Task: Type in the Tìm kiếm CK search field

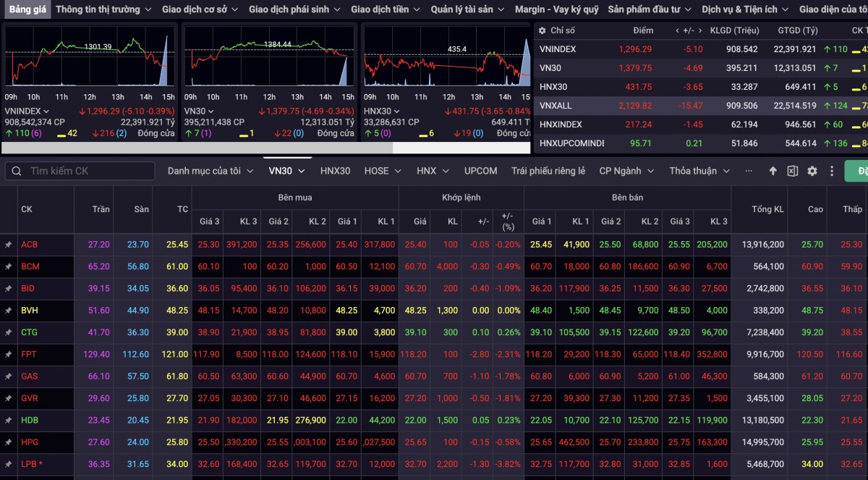Action: [87, 171]
